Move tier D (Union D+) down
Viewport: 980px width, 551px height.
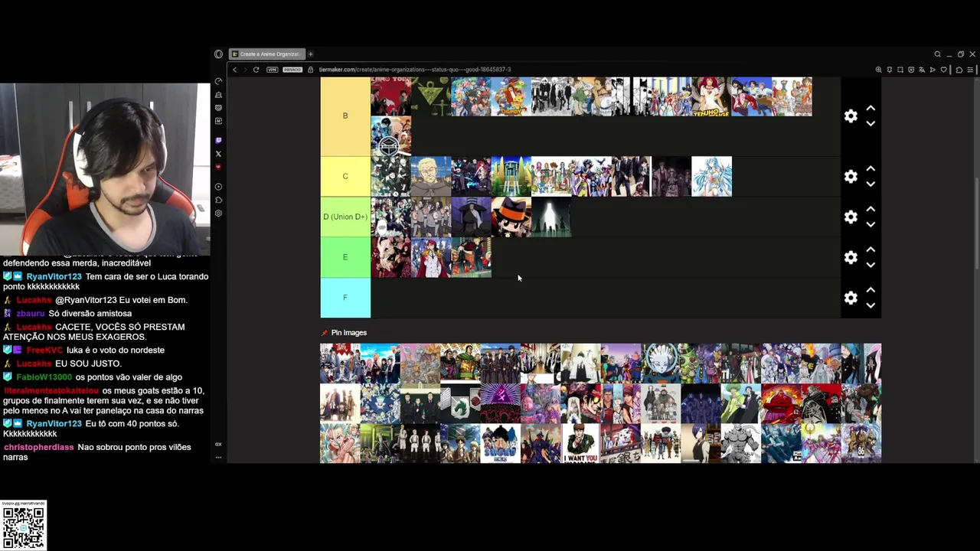tap(871, 224)
